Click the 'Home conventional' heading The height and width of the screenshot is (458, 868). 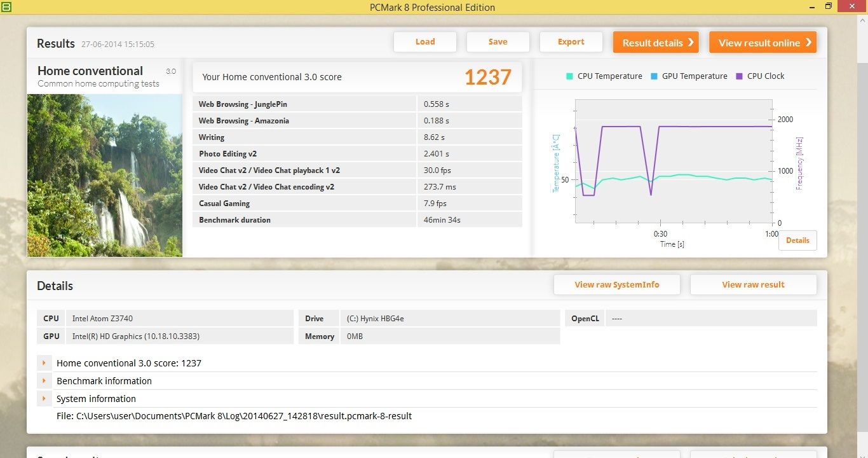coord(90,71)
